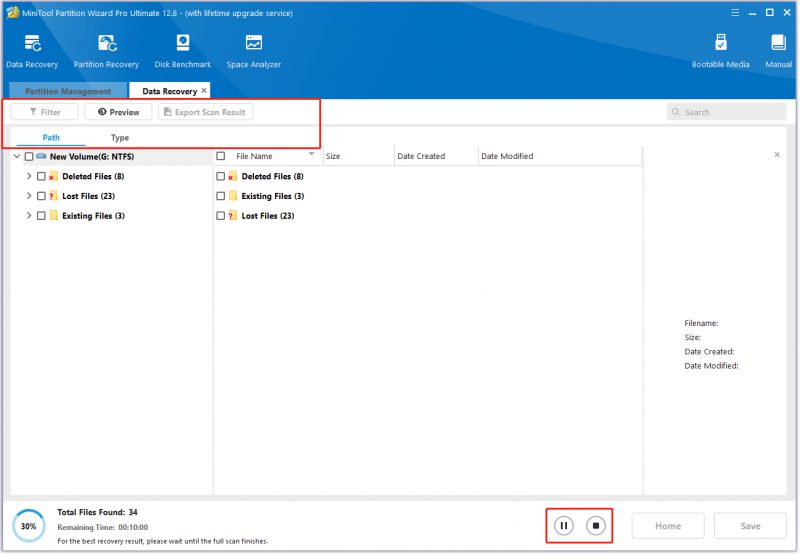Viewport: 800px width, 554px height.
Task: Stop the scan
Action: 595,525
